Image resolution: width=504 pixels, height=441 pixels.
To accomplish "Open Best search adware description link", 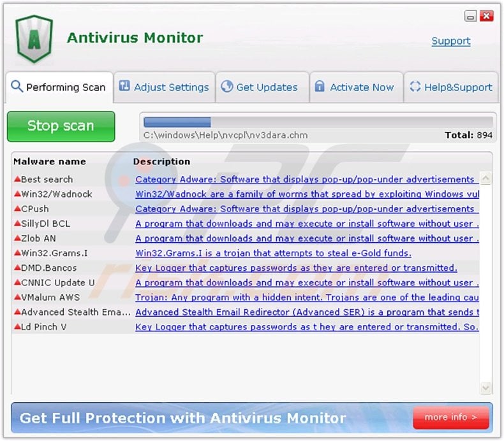I will pyautogui.click(x=307, y=179).
